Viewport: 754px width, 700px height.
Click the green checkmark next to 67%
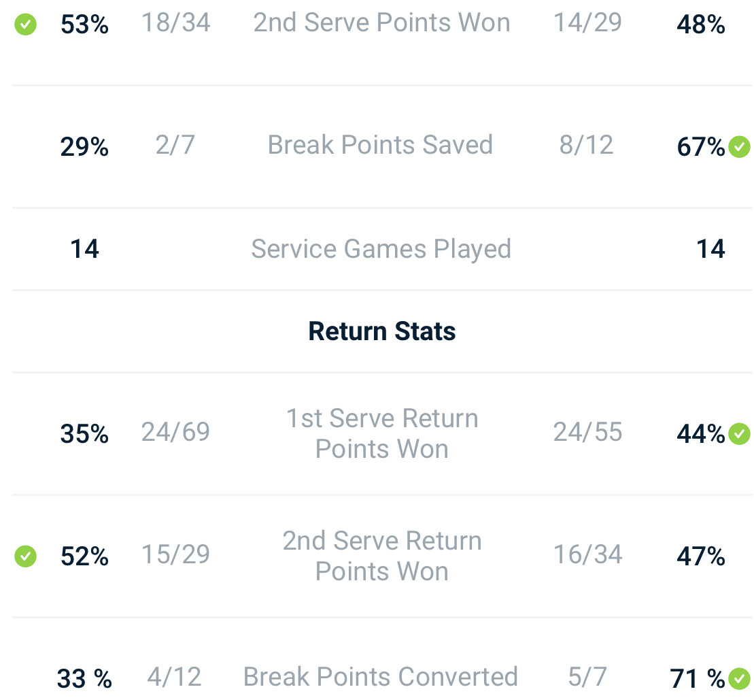tap(739, 146)
